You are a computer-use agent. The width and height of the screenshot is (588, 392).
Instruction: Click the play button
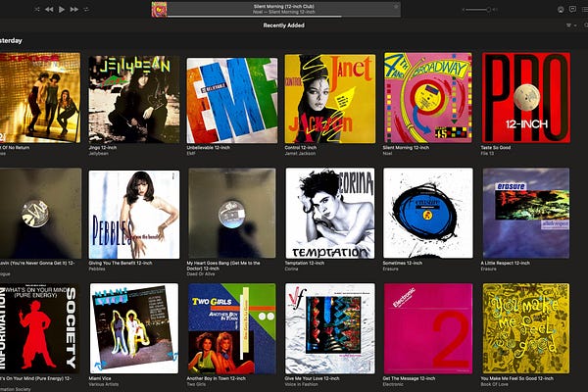coord(62,10)
